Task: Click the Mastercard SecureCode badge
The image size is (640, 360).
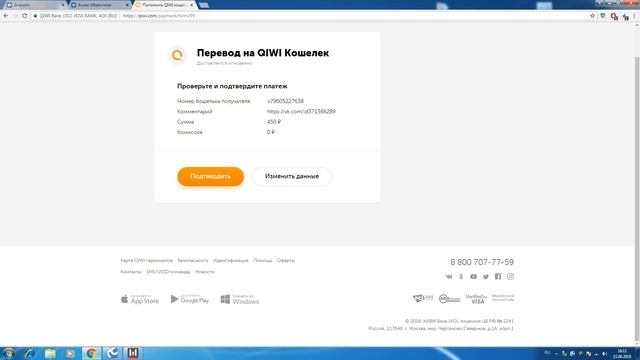Action: coord(503,298)
